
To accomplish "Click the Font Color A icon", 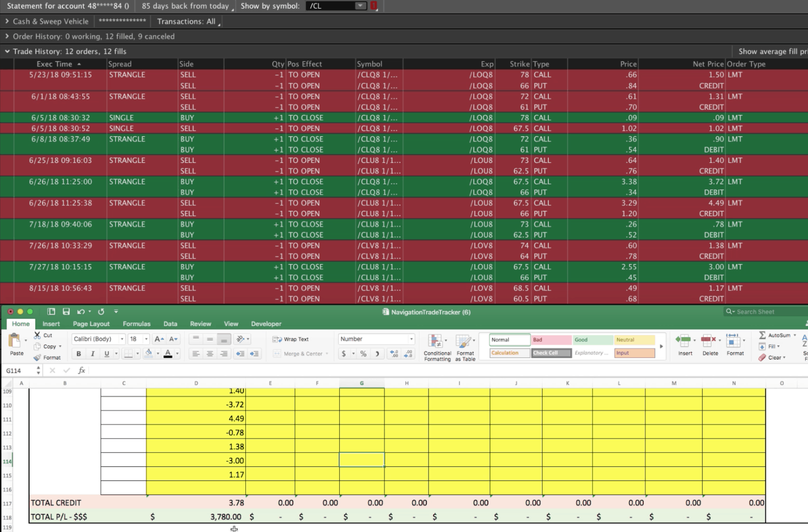I will pyautogui.click(x=168, y=354).
